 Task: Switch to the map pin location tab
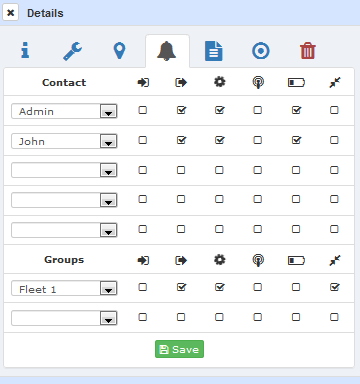tap(119, 51)
